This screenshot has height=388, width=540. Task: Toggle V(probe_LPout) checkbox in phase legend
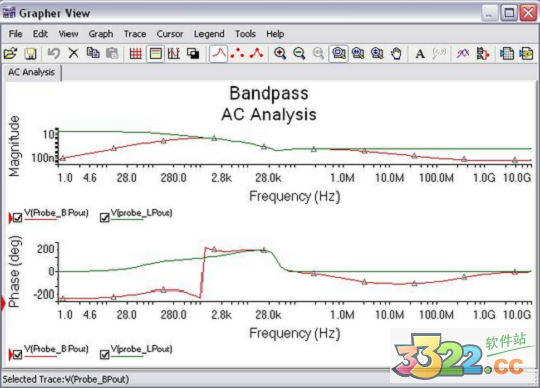(x=104, y=354)
